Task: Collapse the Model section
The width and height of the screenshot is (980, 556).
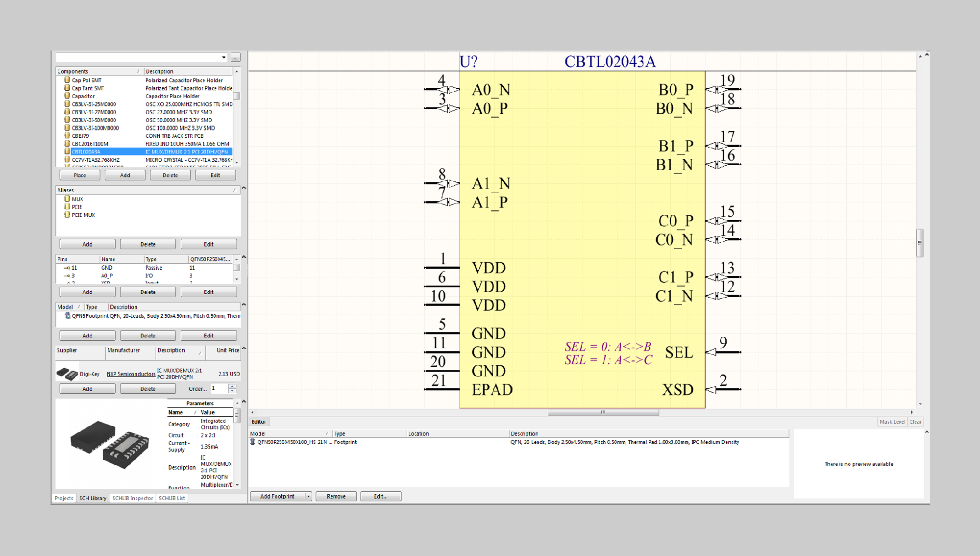Action: coord(244,304)
